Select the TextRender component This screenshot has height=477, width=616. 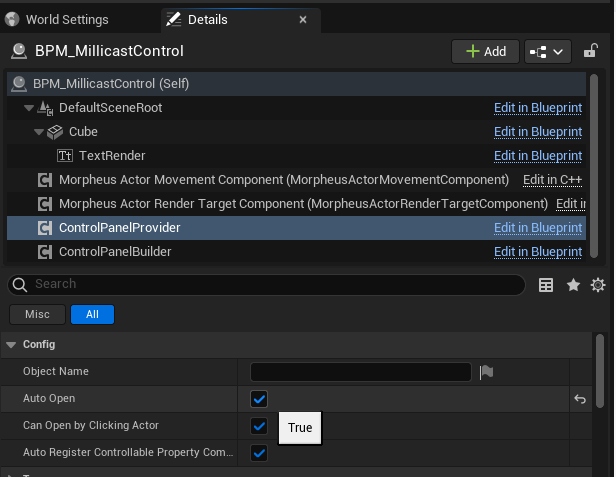[111, 155]
